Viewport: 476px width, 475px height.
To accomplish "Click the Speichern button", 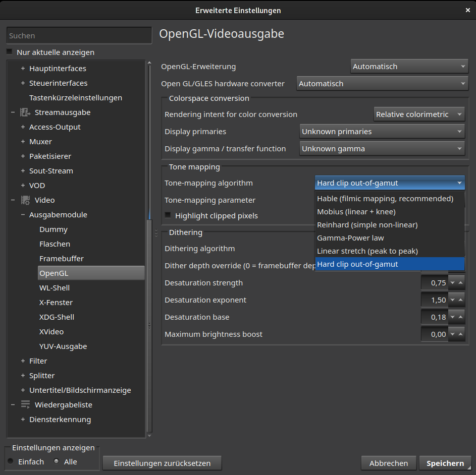I will (445, 463).
